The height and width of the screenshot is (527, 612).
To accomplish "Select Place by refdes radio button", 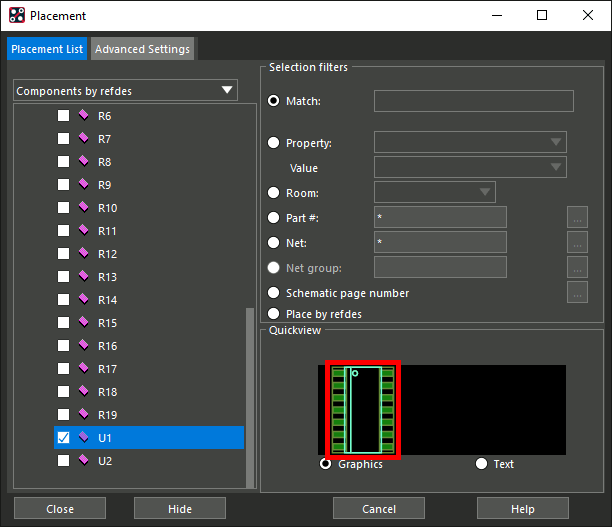I will (273, 313).
